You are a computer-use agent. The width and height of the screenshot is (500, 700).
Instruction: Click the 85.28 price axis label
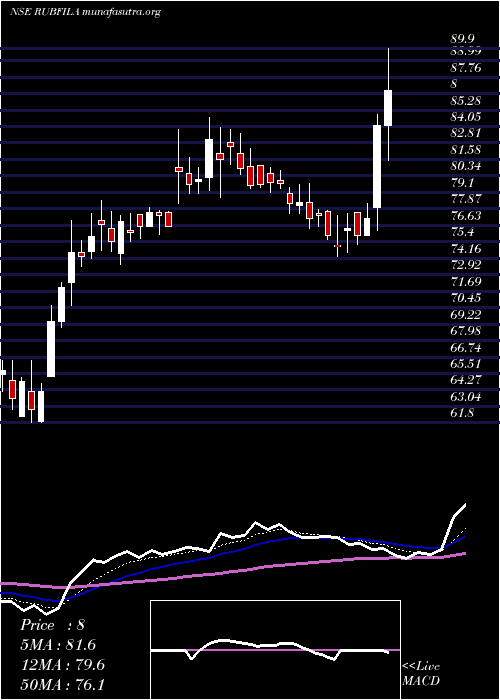[466, 100]
